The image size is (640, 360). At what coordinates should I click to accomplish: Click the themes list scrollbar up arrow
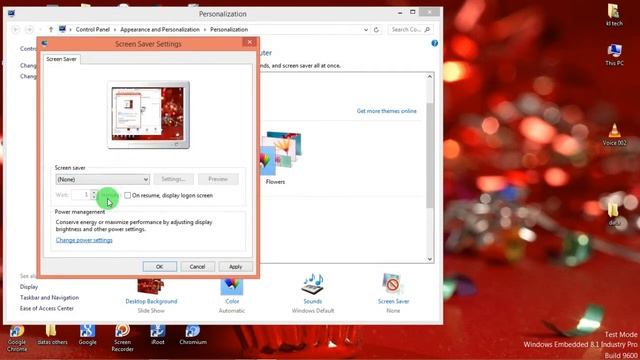[x=429, y=76]
